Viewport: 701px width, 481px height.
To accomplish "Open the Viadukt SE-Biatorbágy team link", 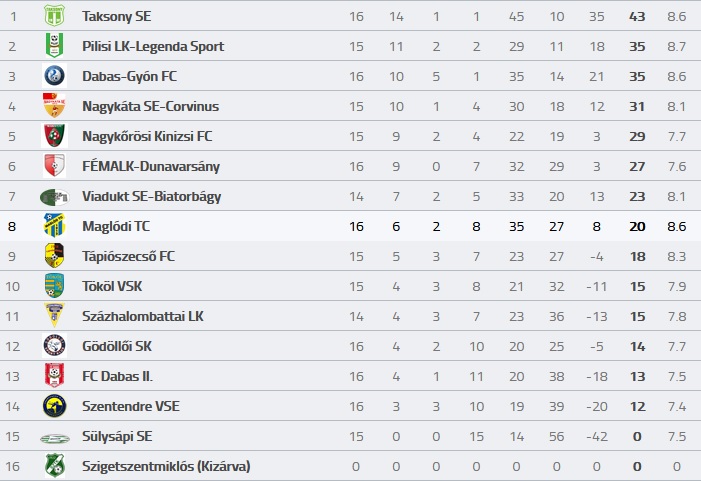I will click(152, 196).
